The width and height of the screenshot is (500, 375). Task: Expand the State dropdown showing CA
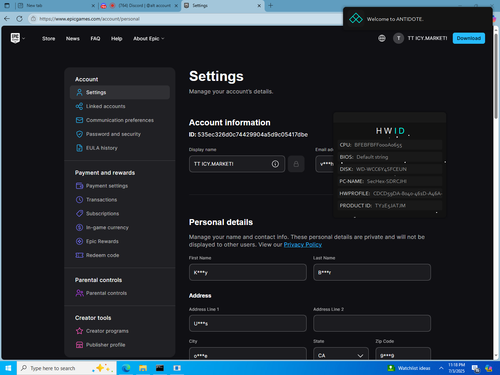click(341, 355)
